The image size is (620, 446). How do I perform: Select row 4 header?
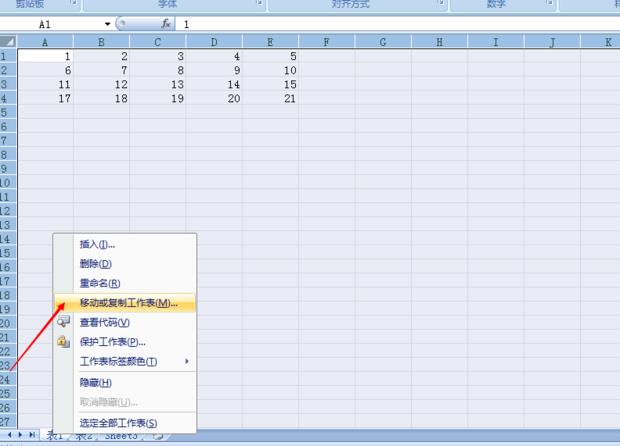pyautogui.click(x=8, y=98)
